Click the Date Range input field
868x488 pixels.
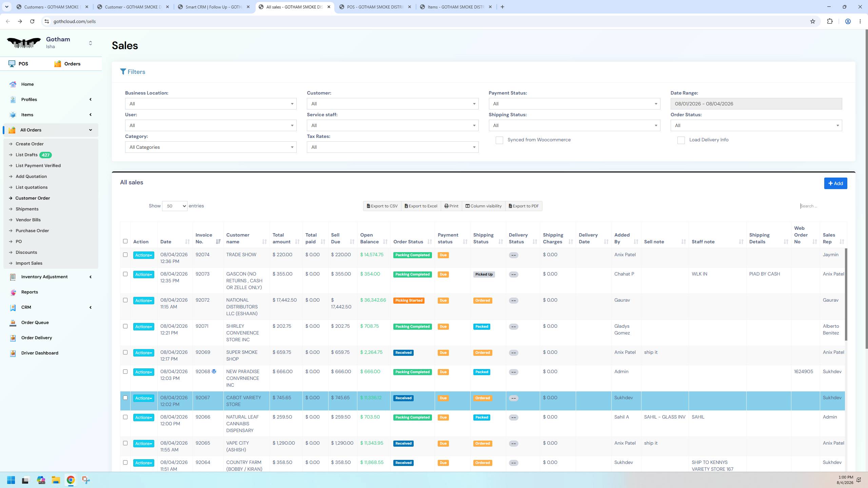tap(756, 104)
